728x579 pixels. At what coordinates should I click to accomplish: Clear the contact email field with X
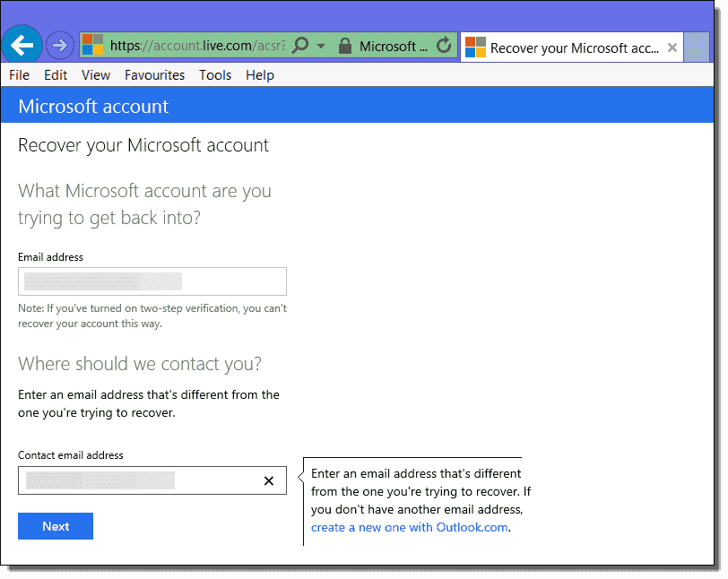[x=269, y=481]
